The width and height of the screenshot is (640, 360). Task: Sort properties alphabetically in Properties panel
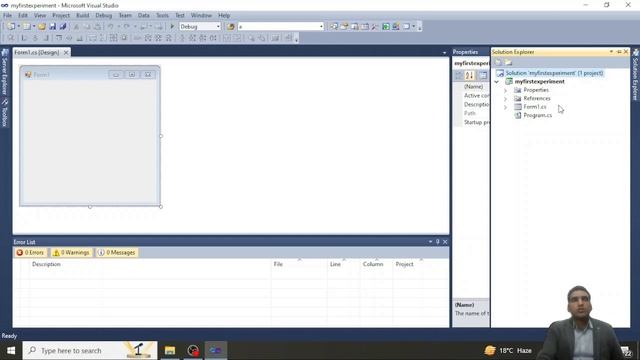pos(469,76)
